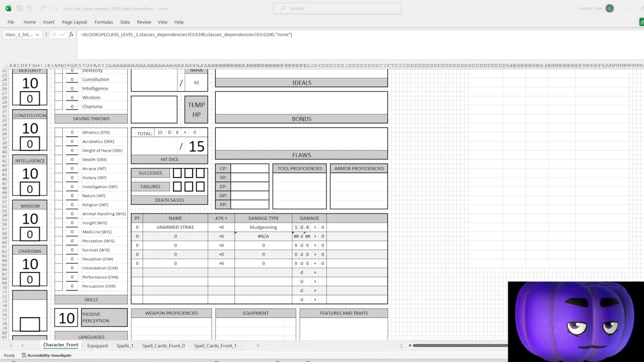This screenshot has height=362, width=644.
Task: Click the GP currency input cell
Action: [x=250, y=196]
